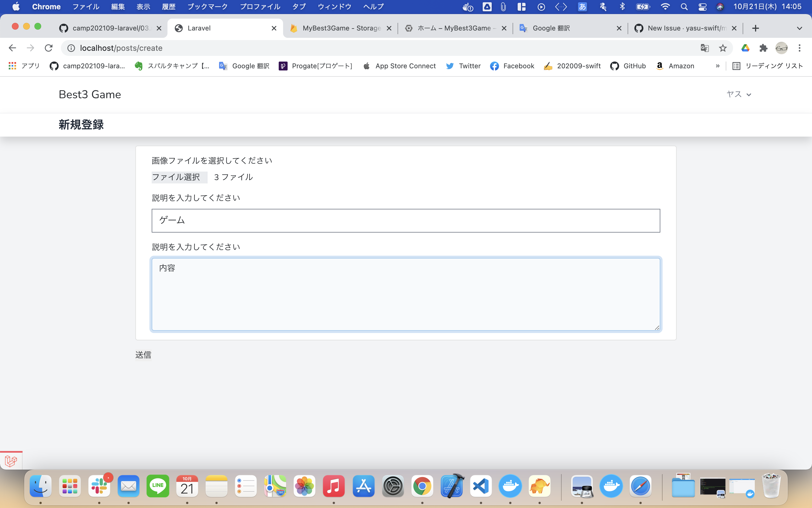Open the Chrome three-dot menu

click(x=800, y=48)
